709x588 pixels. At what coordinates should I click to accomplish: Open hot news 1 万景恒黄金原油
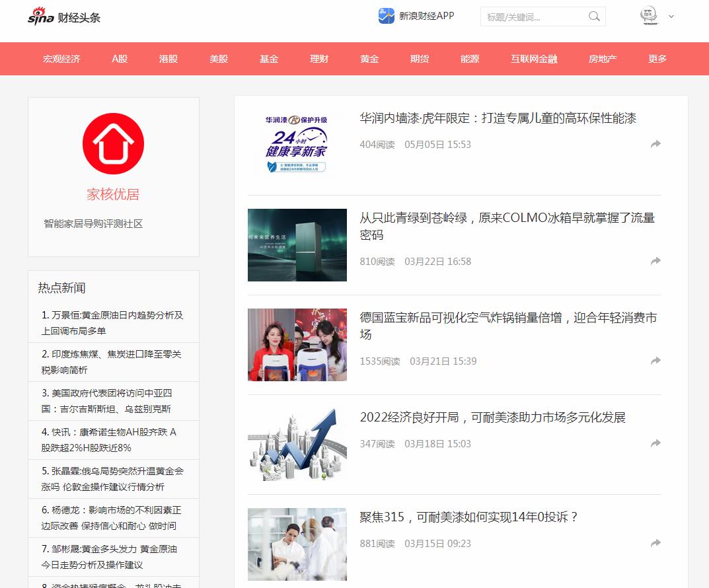113,323
